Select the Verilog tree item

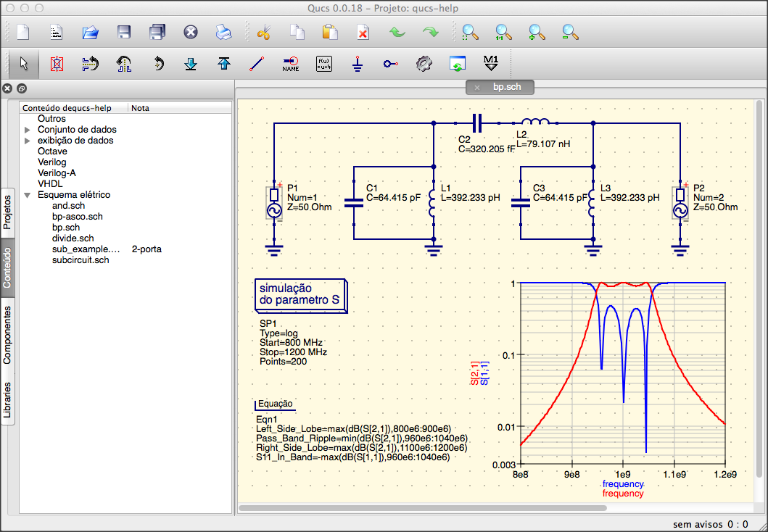coord(52,162)
